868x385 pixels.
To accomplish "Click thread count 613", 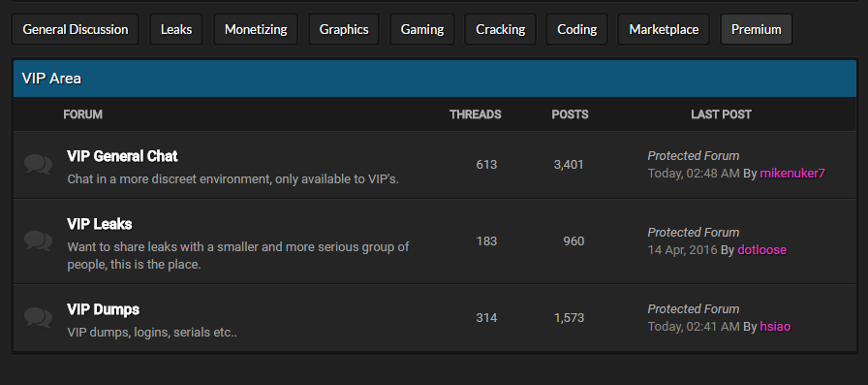I will point(486,165).
